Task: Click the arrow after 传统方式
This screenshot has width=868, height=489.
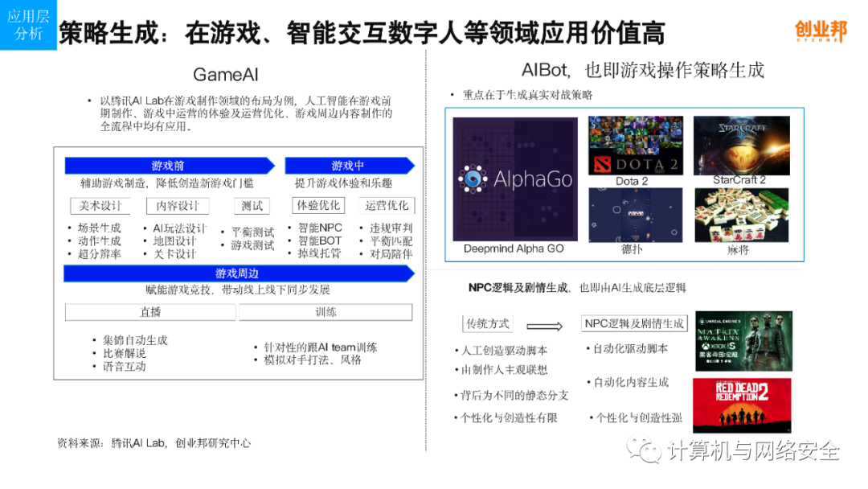Action: pos(545,326)
